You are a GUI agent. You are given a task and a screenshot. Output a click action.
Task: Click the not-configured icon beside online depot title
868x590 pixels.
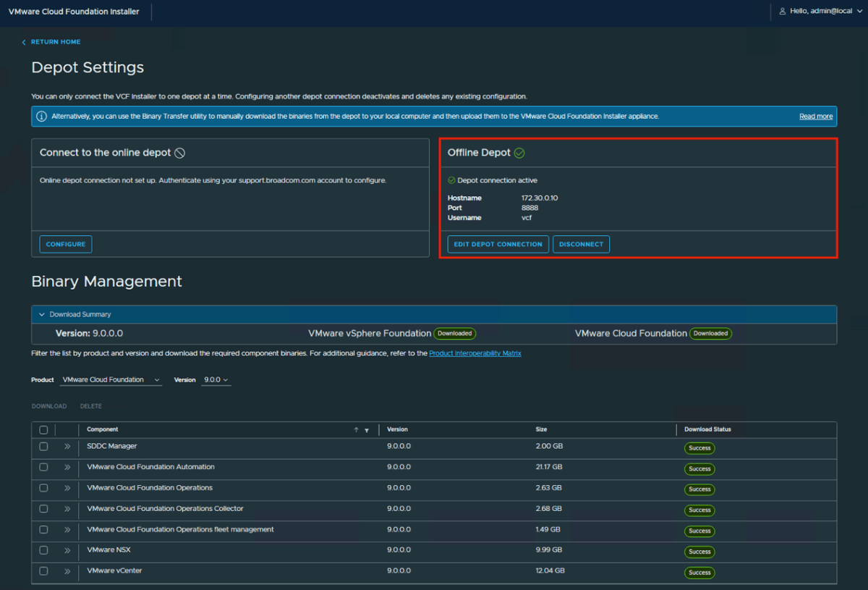180,153
